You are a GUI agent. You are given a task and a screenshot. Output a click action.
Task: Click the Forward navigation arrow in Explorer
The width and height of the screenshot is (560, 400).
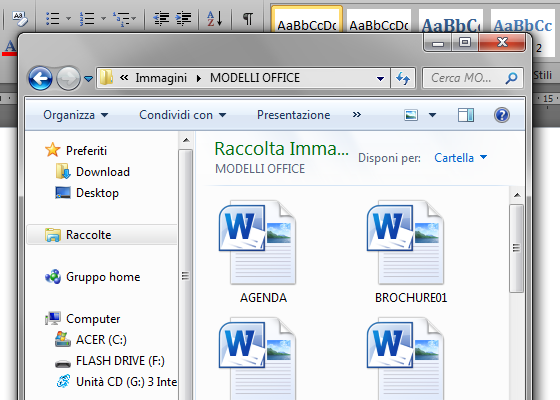68,78
